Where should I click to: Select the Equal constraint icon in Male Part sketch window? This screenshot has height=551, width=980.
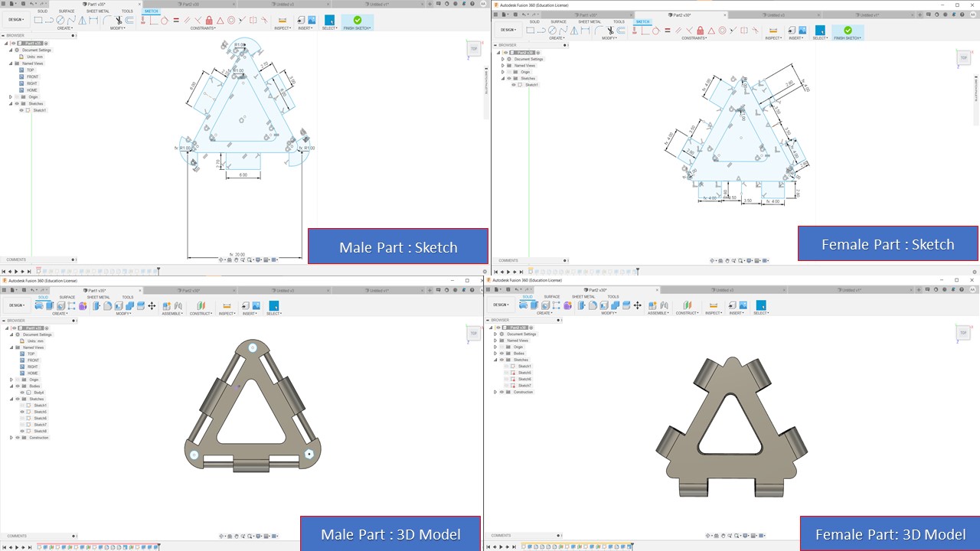tap(176, 20)
